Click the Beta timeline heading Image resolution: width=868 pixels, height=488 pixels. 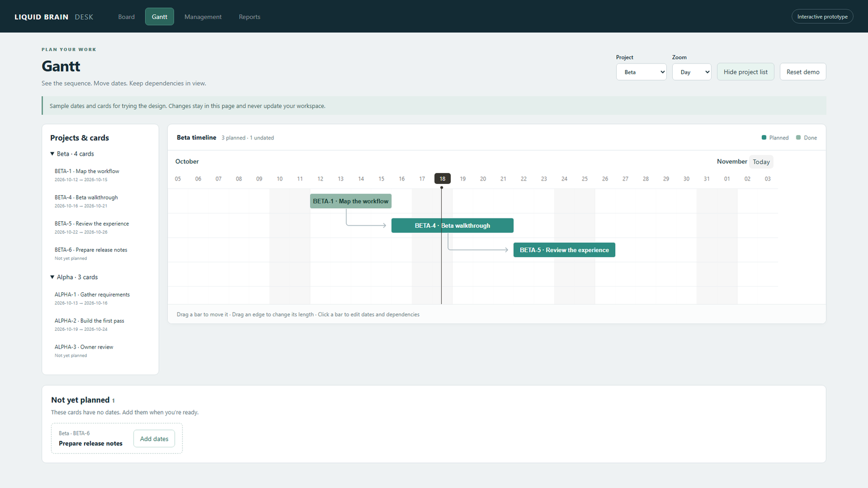tap(196, 138)
